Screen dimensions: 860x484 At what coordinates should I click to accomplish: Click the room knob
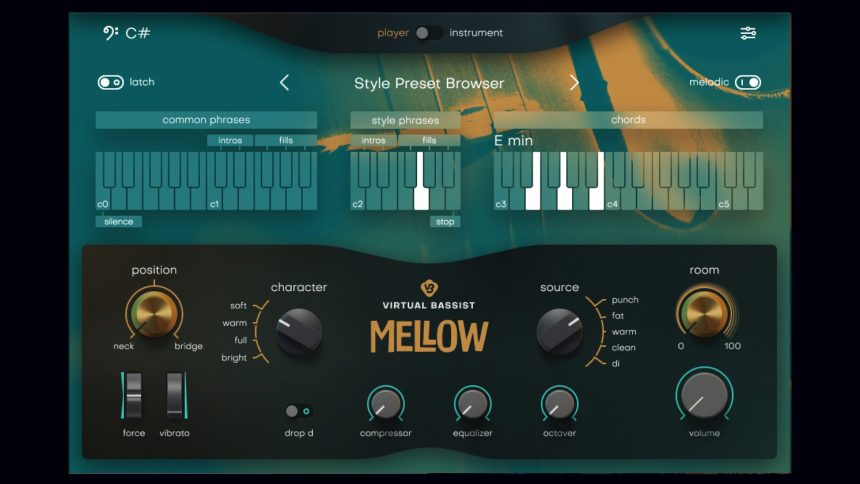[704, 313]
